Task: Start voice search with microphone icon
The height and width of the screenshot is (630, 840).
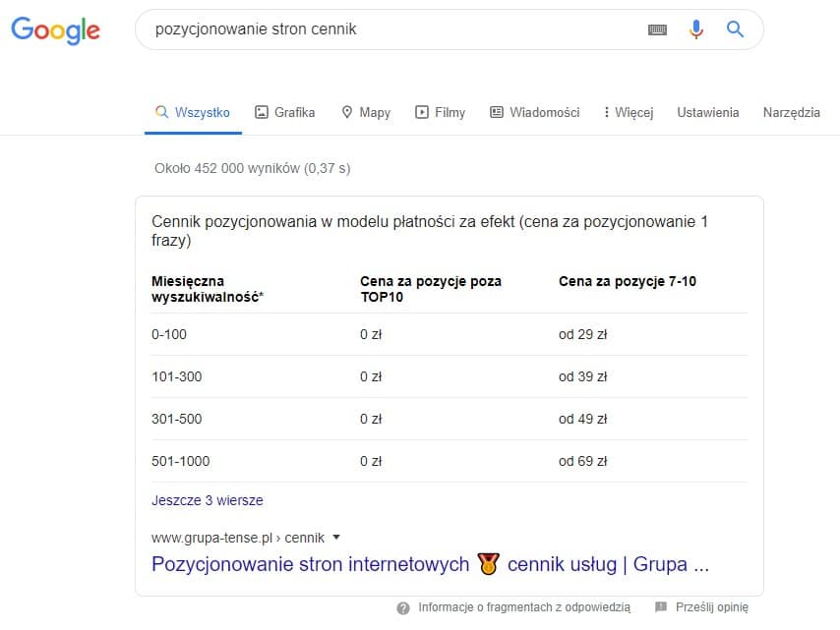Action: (x=696, y=29)
